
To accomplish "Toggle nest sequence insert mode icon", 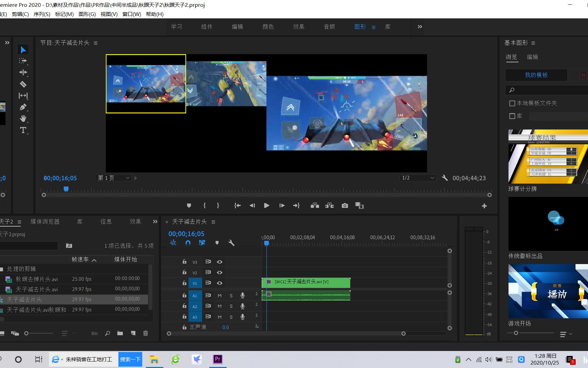I will pyautogui.click(x=173, y=243).
